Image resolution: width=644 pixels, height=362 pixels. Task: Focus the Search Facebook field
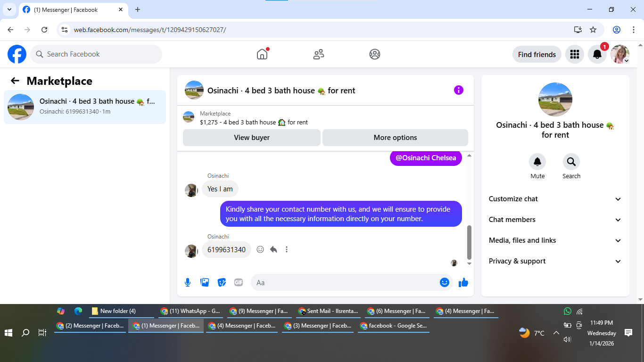coord(96,54)
